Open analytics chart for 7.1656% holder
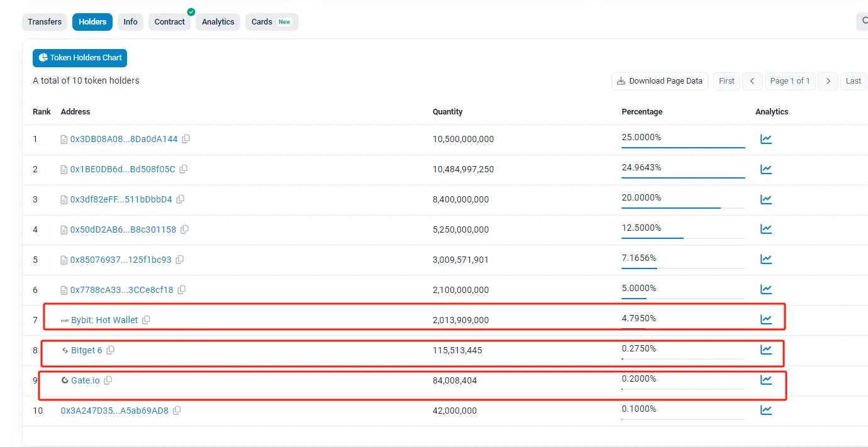 765,260
